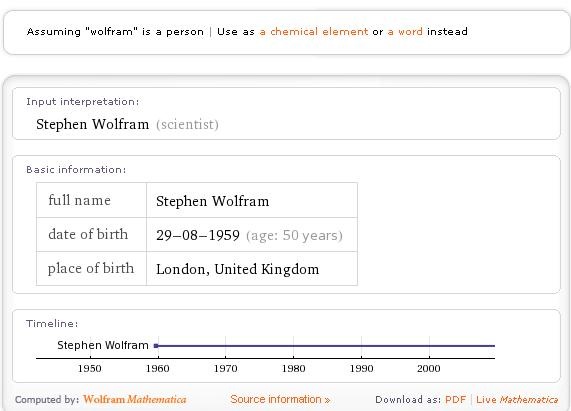This screenshot has height=411, width=571.
Task: Click the Basic information heading
Action: [x=76, y=170]
